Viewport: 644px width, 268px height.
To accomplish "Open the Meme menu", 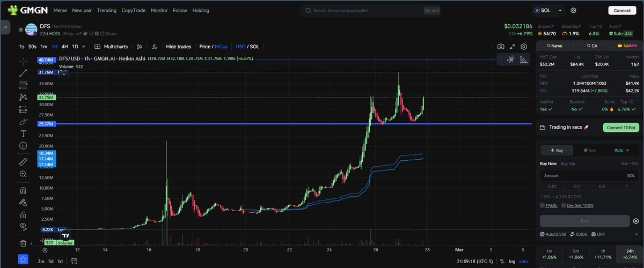I will [60, 10].
